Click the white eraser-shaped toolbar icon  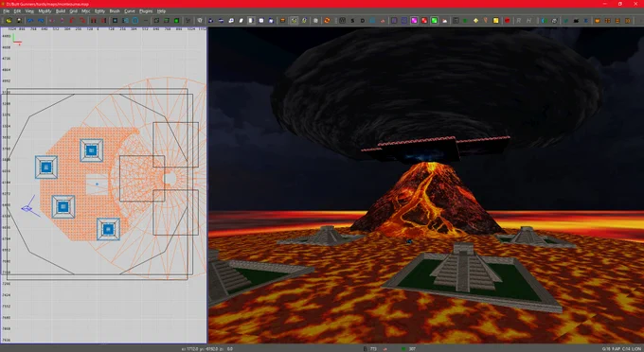coord(241,20)
